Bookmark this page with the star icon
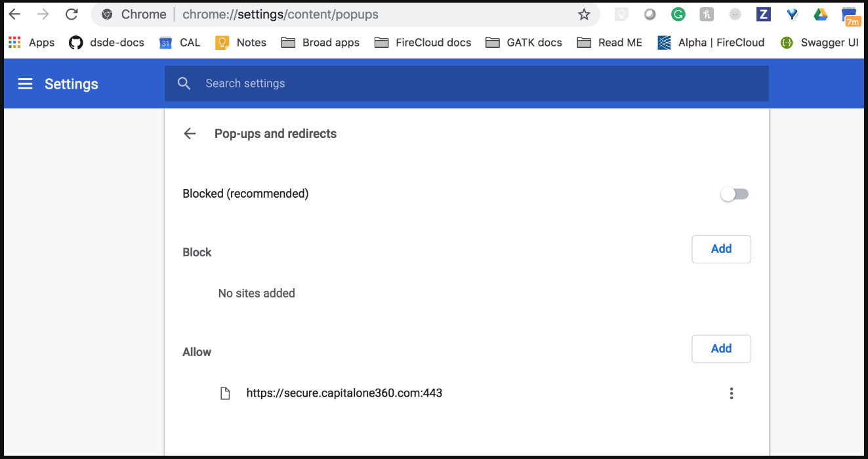868x459 pixels. 584,14
